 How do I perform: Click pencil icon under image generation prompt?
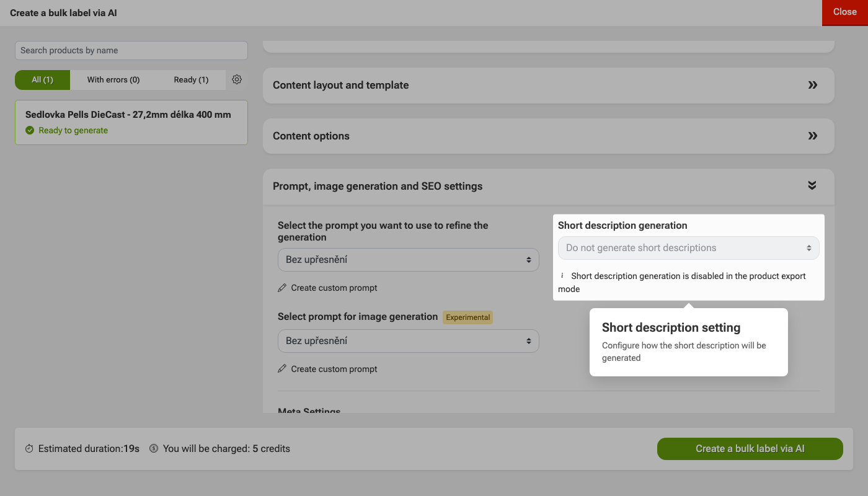tap(282, 369)
